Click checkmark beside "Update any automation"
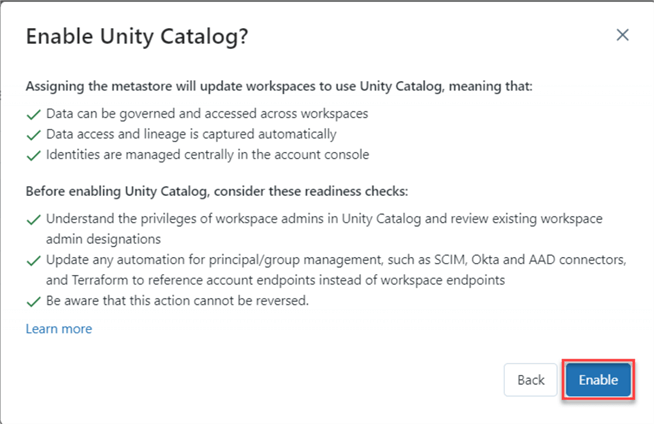 tap(33, 260)
